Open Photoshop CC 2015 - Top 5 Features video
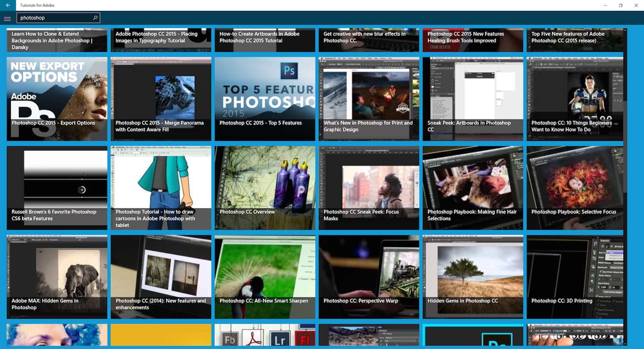The width and height of the screenshot is (644, 349). [265, 99]
